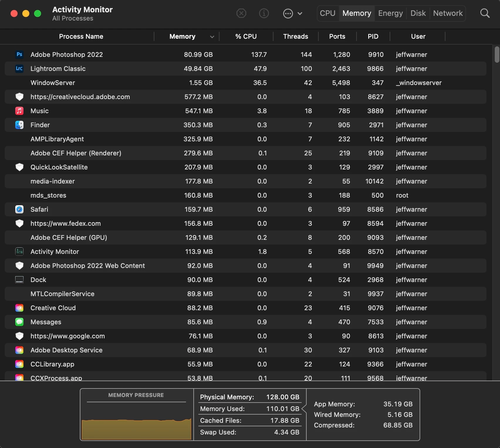Click the creativecloud.adobe.com shield icon
This screenshot has height=448, width=500.
pos(19,97)
